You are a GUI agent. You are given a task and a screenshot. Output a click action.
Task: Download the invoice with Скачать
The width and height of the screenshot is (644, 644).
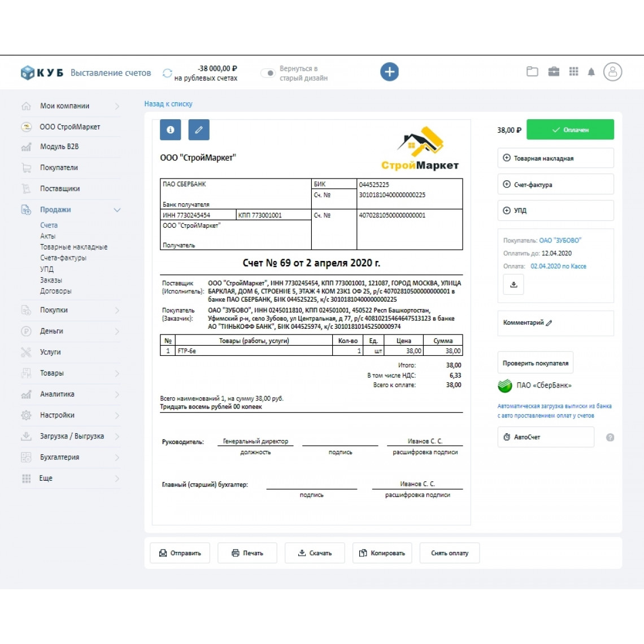(315, 553)
